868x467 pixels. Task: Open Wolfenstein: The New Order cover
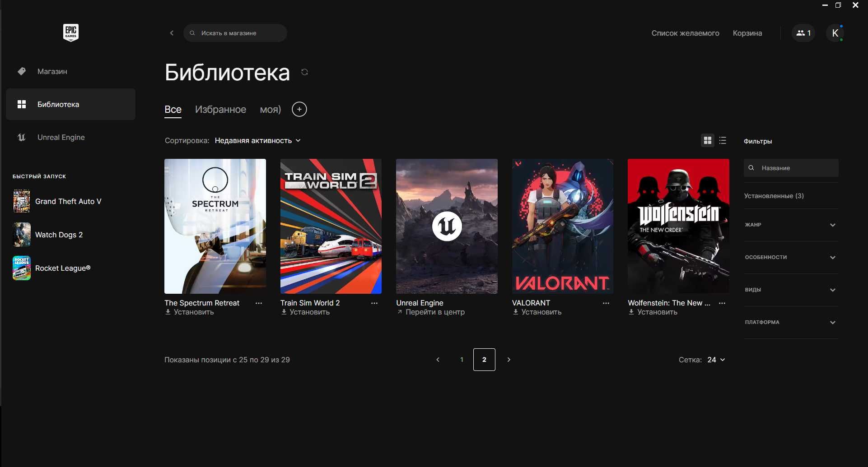tap(678, 226)
